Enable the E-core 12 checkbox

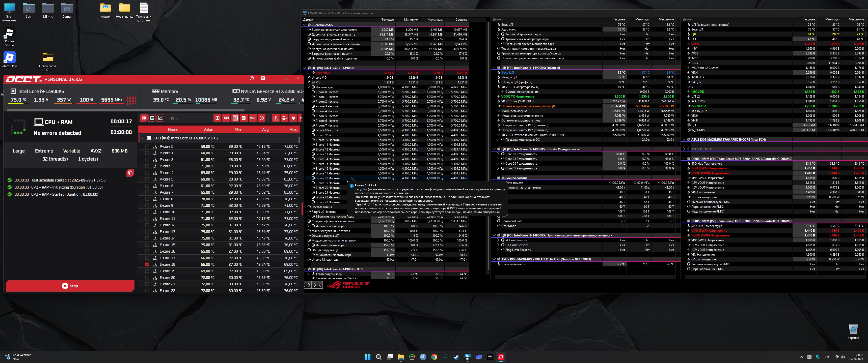[147, 225]
